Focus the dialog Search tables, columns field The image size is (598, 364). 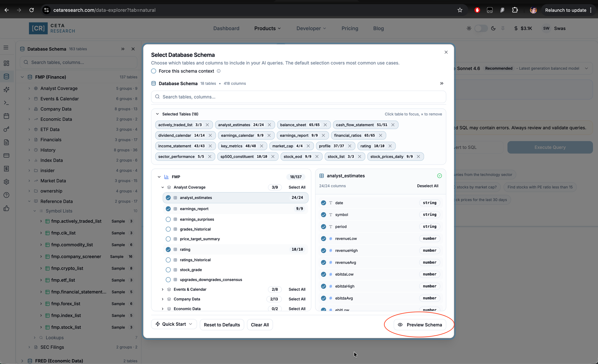coord(298,97)
